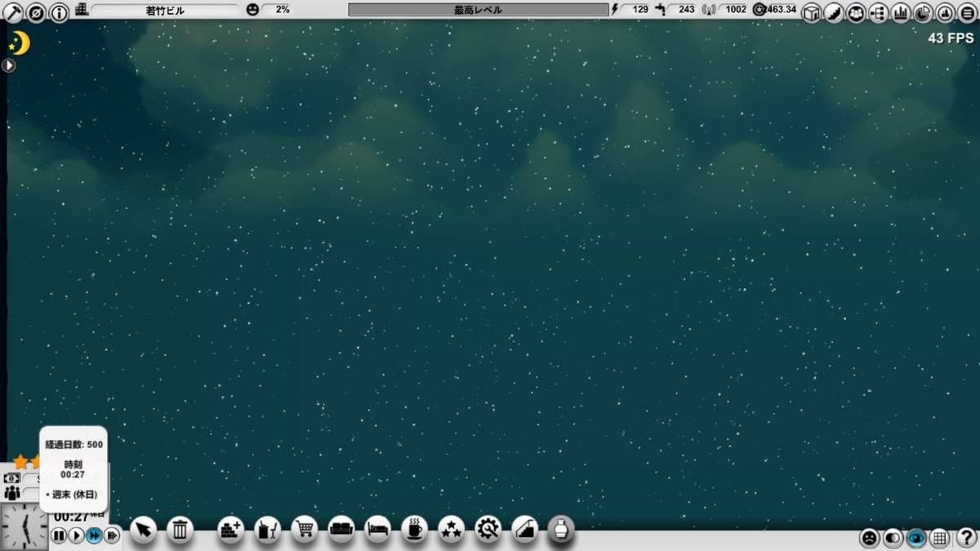Viewport: 980px width, 551px height.
Task: Open the help question mark button
Action: [966, 538]
